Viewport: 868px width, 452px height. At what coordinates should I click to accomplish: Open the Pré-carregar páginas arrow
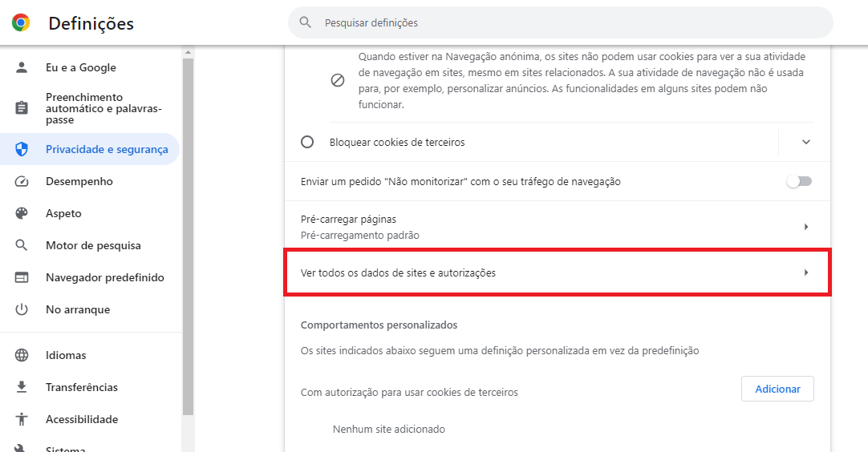pyautogui.click(x=806, y=227)
